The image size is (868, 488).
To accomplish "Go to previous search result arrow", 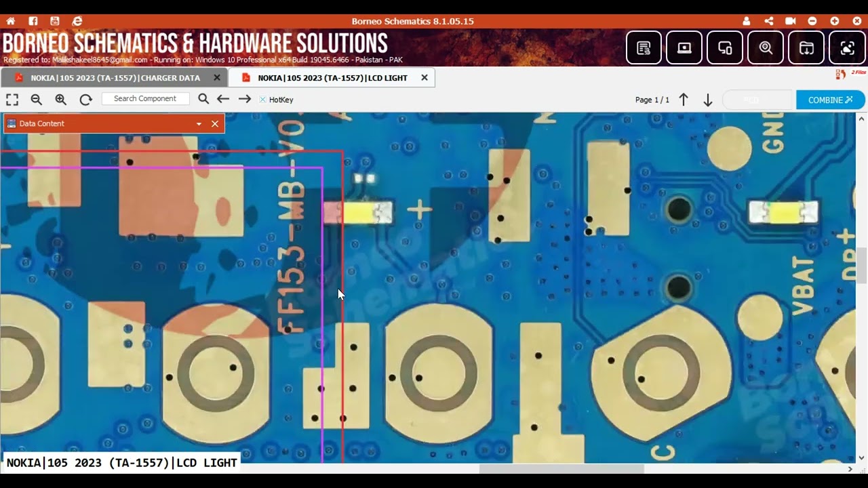I will pos(223,99).
